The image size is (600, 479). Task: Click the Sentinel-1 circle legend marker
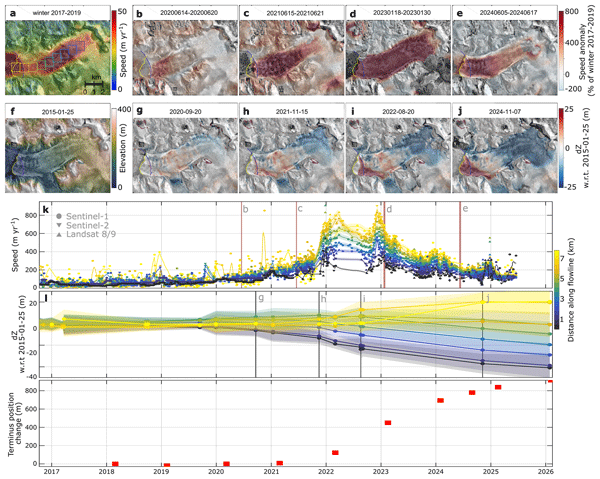pos(59,216)
